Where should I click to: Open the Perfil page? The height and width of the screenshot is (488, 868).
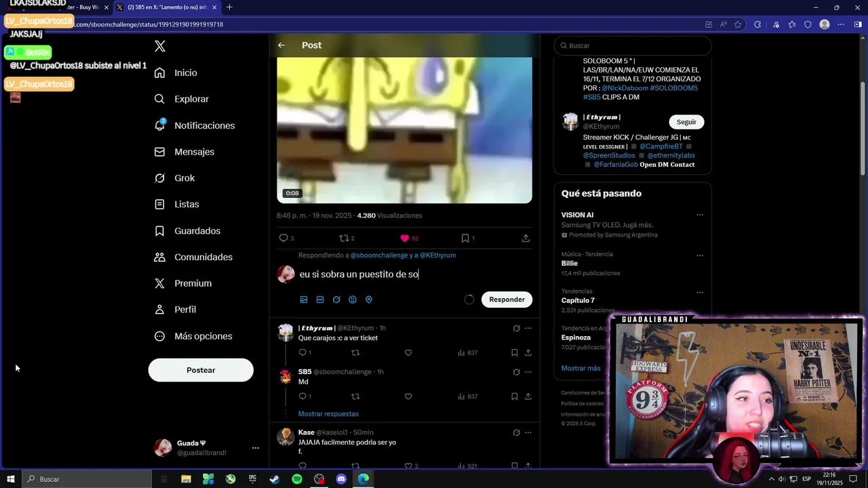pos(175,310)
